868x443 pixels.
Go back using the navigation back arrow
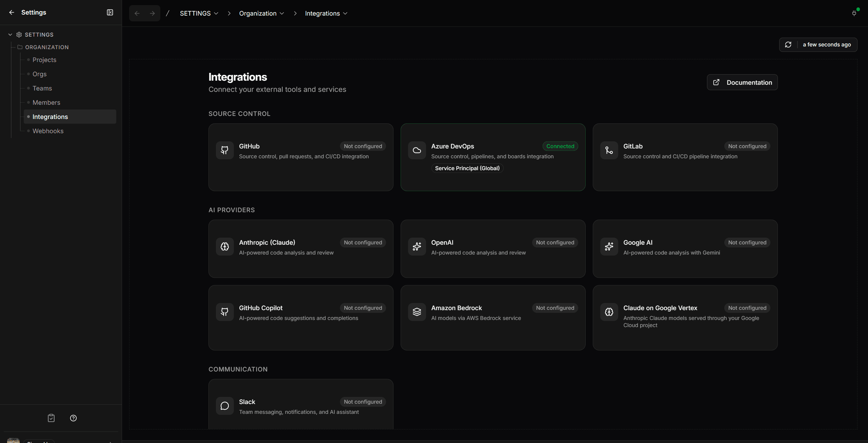137,13
